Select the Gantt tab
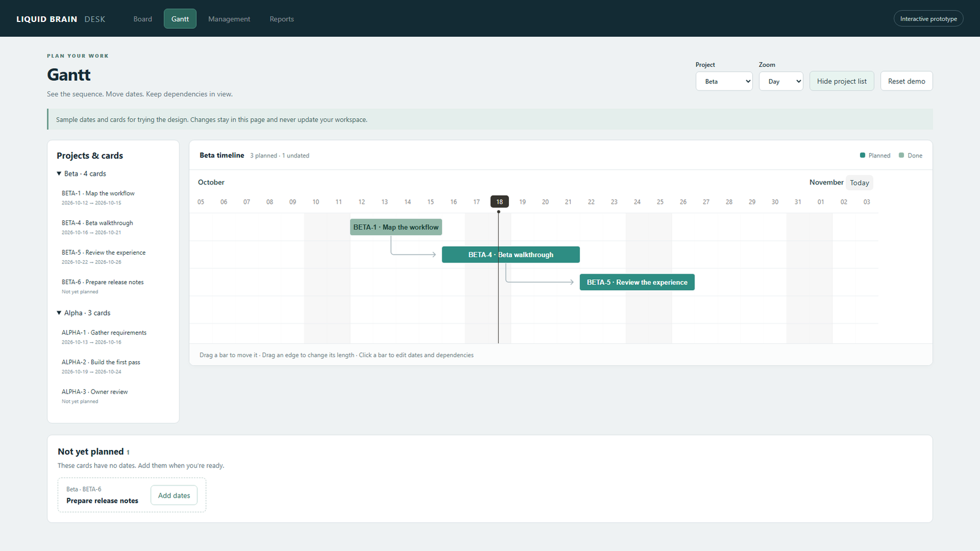Image resolution: width=980 pixels, height=551 pixels. pyautogui.click(x=180, y=19)
